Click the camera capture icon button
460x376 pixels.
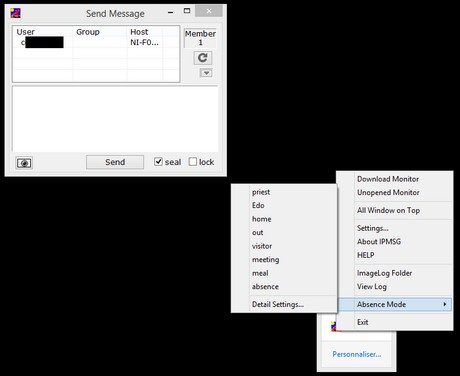tap(24, 163)
